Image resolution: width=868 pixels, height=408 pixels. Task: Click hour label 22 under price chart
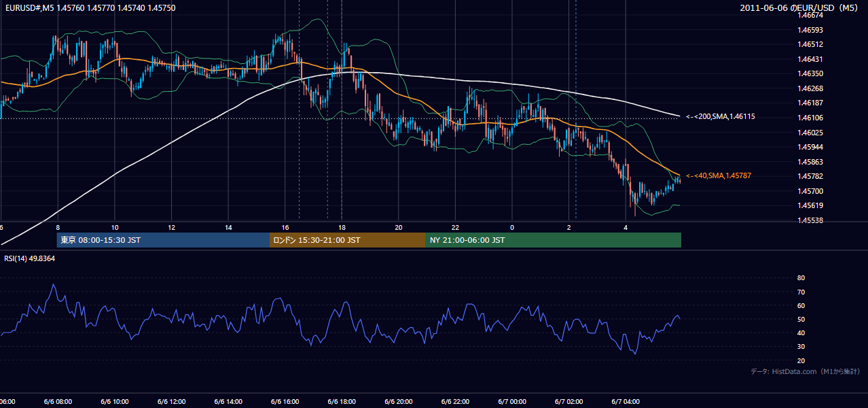(456, 227)
